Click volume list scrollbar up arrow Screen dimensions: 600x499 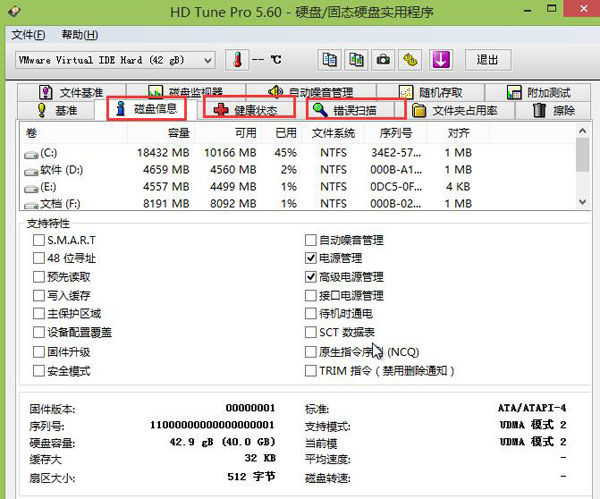coord(582,131)
